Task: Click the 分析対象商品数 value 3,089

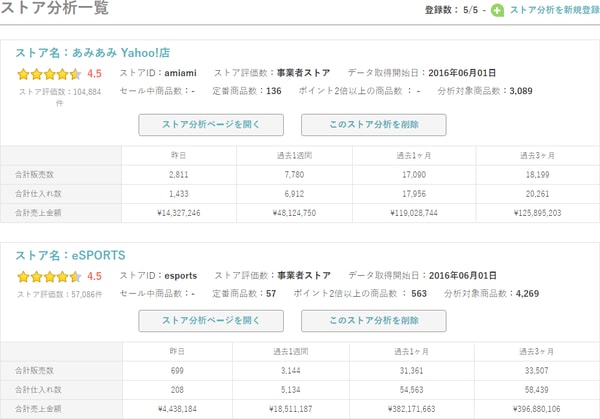Action: (521, 91)
